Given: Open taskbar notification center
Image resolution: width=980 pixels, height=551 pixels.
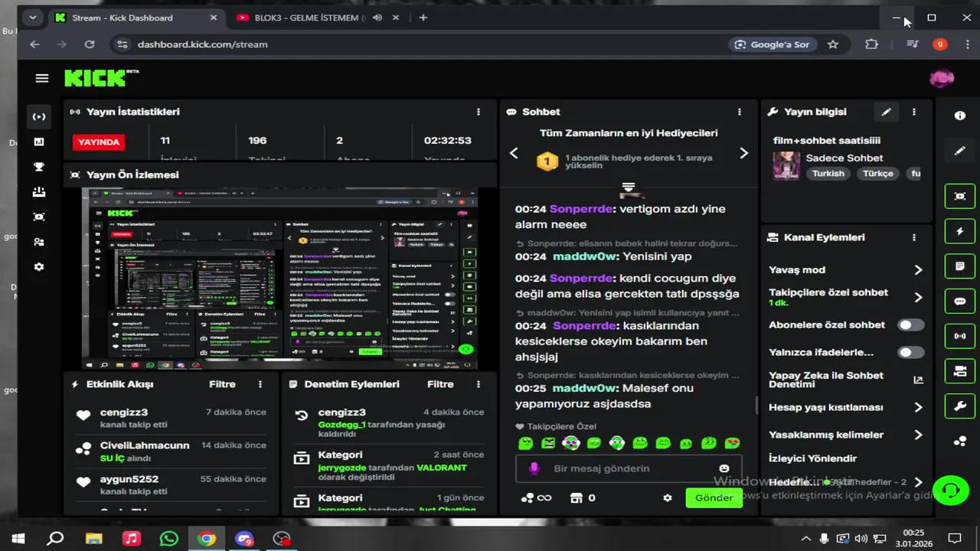Looking at the screenshot, I should (954, 539).
